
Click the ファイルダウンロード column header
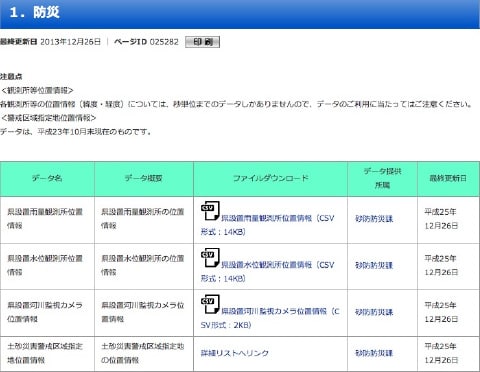270,179
